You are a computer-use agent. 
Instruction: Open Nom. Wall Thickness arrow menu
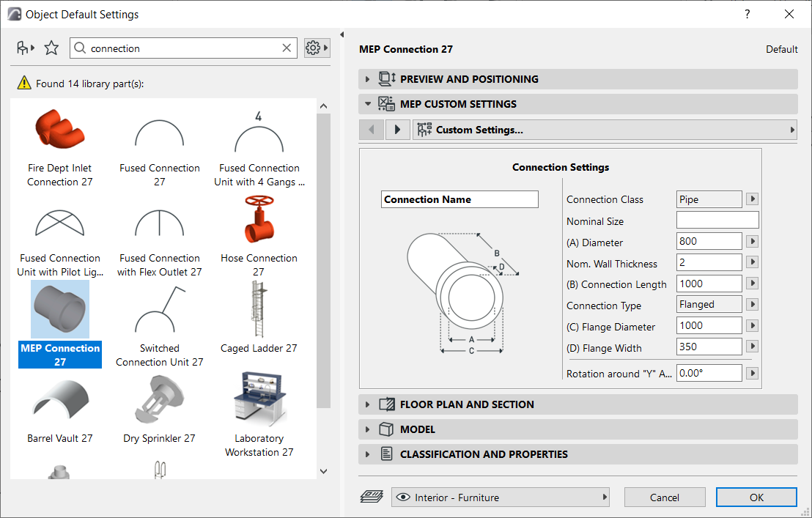[753, 262]
